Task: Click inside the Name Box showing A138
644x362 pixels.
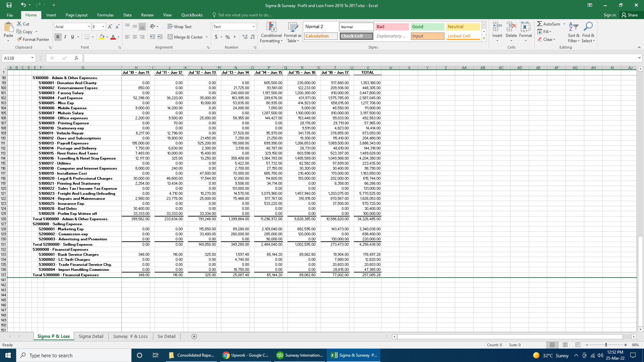Action: [x=16, y=58]
